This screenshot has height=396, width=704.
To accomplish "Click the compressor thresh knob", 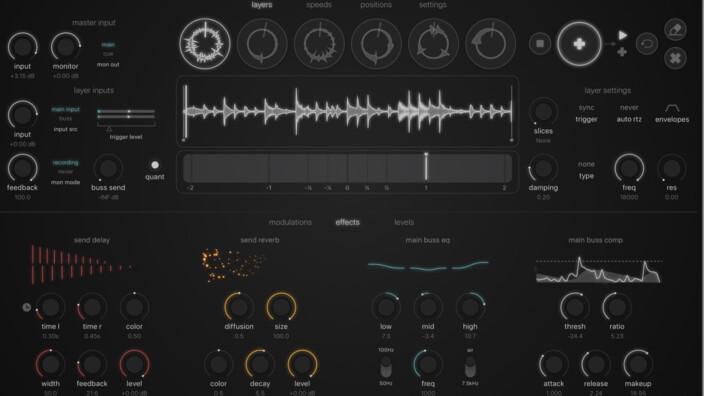I will coord(575,307).
